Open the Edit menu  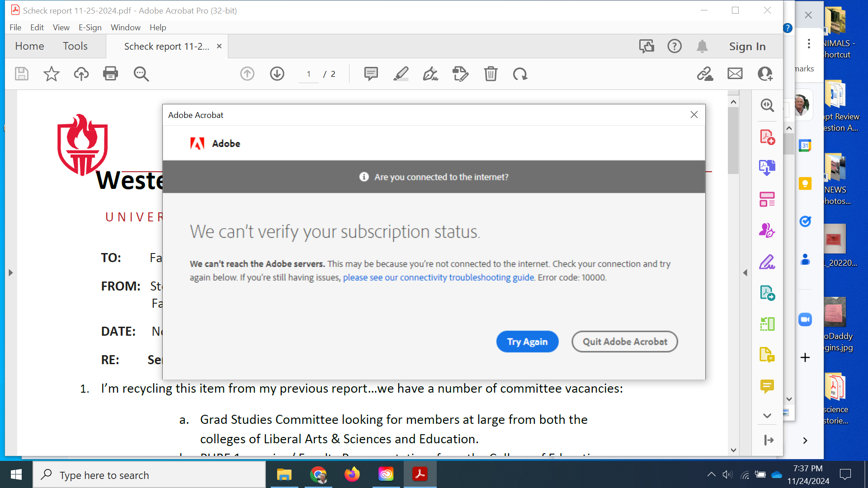37,27
